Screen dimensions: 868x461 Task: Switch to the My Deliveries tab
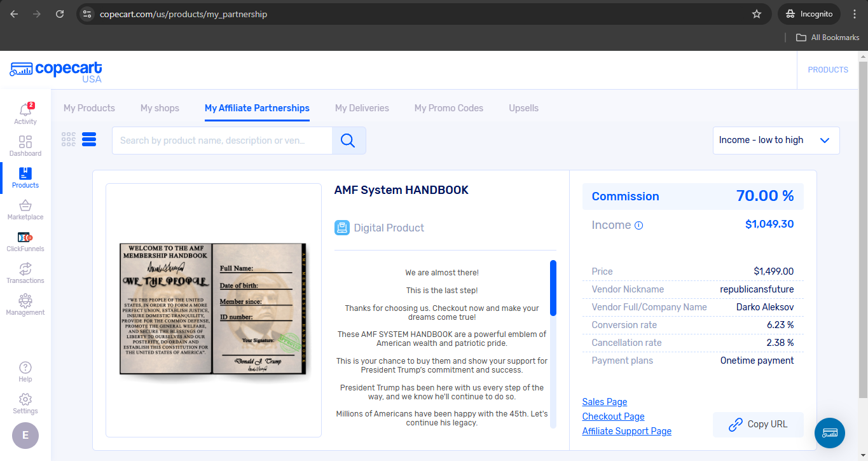pos(362,108)
